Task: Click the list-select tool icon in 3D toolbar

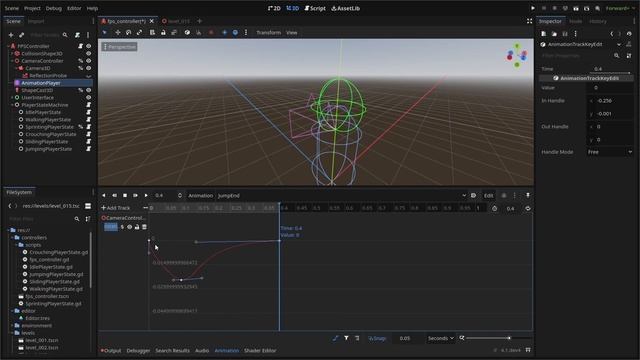Action: click(152, 32)
